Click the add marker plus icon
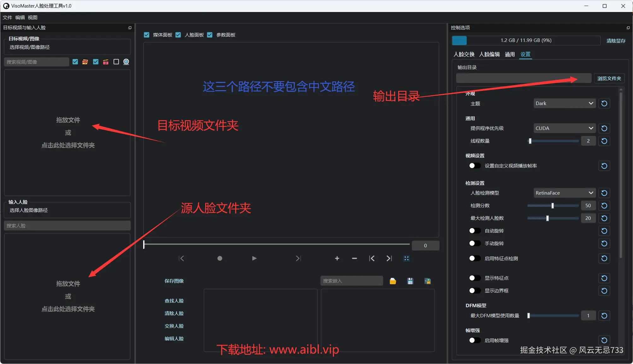Screen dimensions: 633x364 (x=337, y=258)
